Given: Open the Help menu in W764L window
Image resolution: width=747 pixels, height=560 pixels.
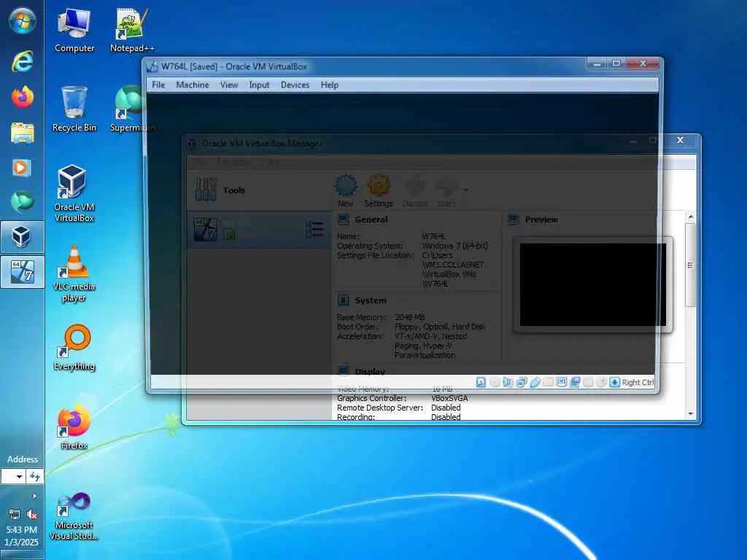Looking at the screenshot, I should coord(330,85).
